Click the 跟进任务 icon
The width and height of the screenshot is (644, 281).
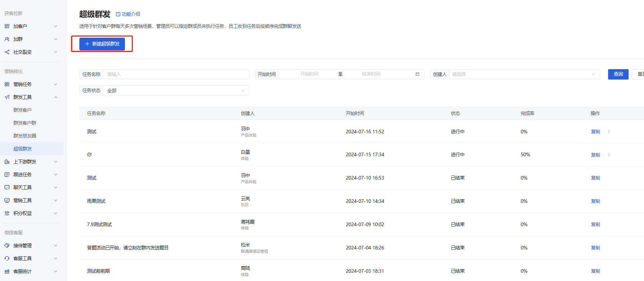7,175
